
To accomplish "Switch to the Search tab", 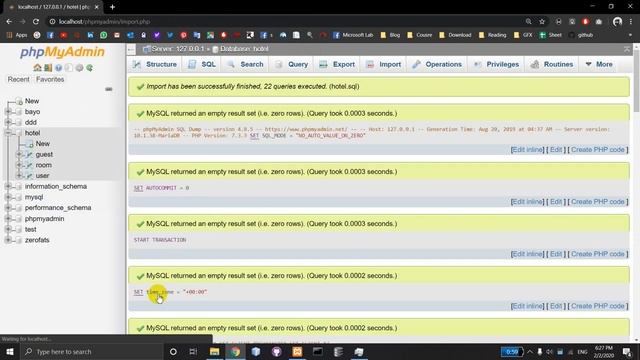I will [x=245, y=64].
